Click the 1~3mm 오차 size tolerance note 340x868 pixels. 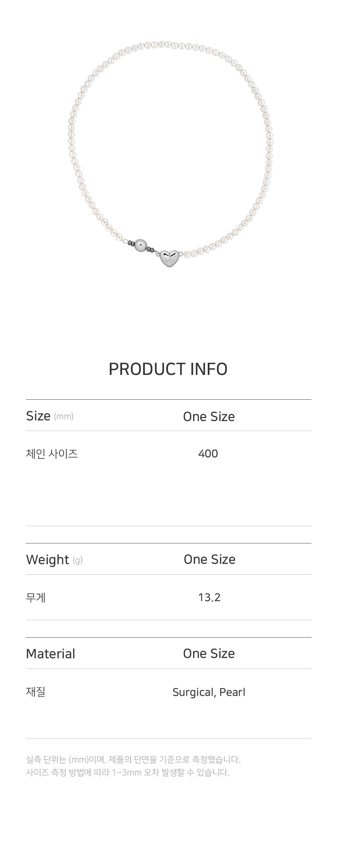click(x=128, y=772)
